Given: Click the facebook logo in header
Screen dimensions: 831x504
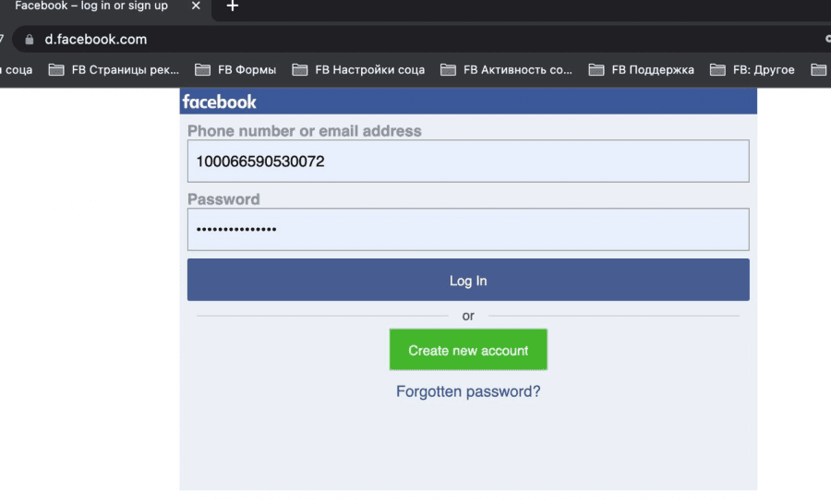Looking at the screenshot, I should coord(220,102).
